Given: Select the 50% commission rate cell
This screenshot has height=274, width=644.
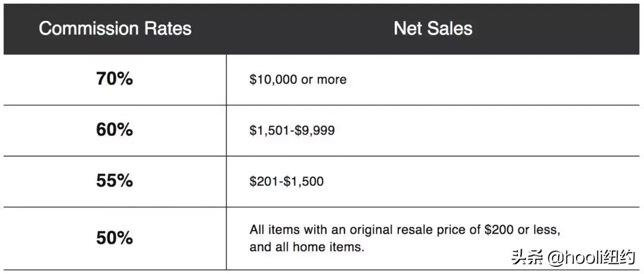Looking at the screenshot, I should point(114,238).
